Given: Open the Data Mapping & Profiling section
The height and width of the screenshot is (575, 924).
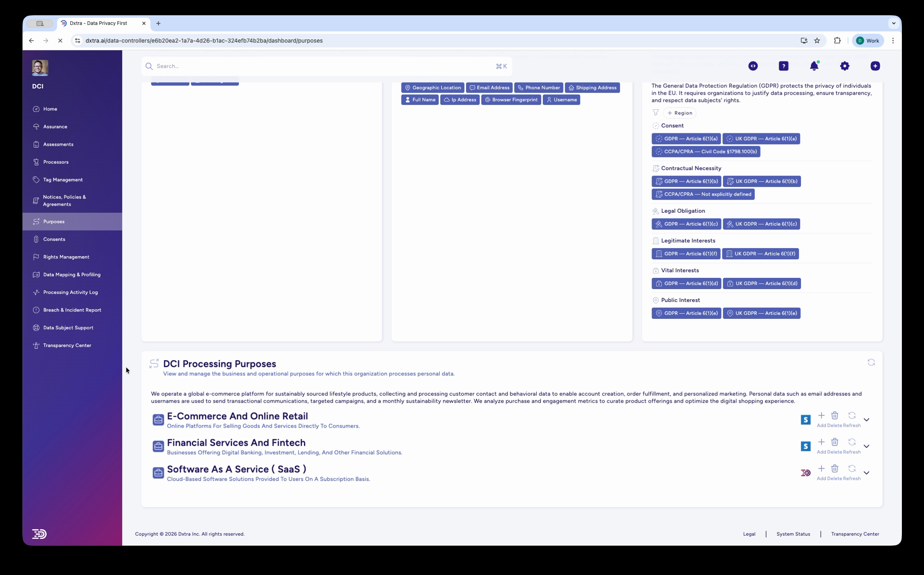Looking at the screenshot, I should 72,274.
